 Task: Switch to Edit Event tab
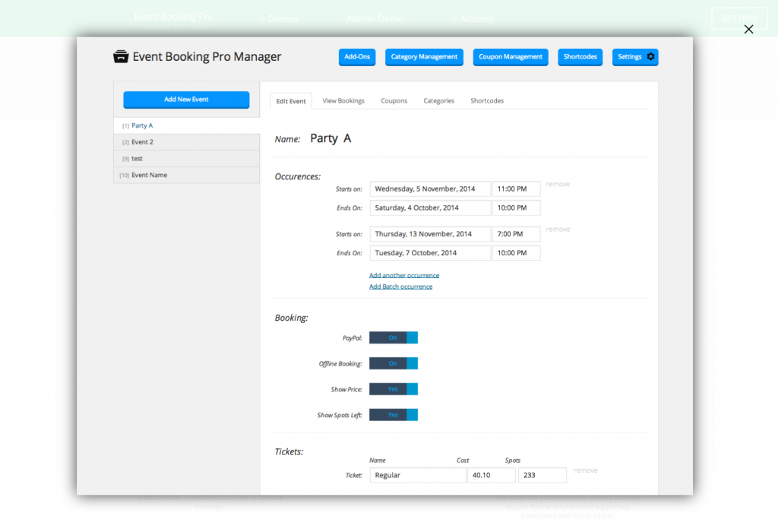coord(291,101)
